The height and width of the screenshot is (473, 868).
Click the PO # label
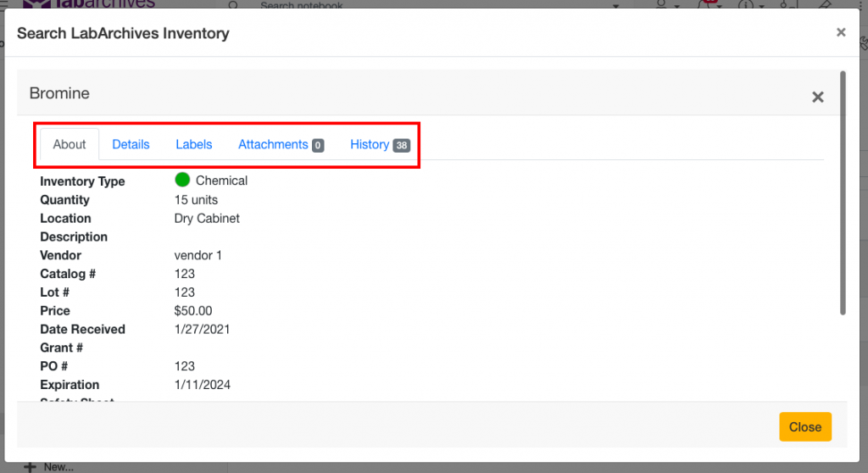click(53, 366)
